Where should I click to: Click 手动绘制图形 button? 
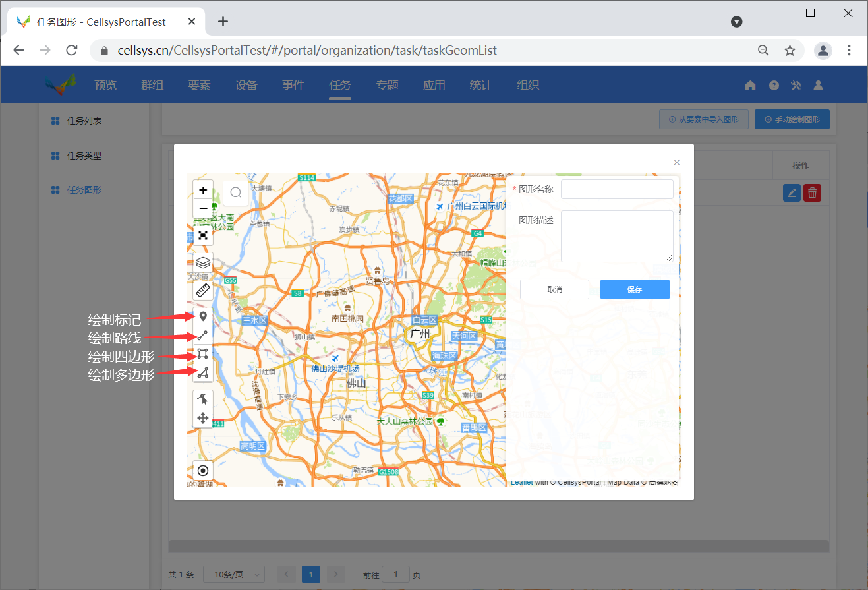click(792, 119)
